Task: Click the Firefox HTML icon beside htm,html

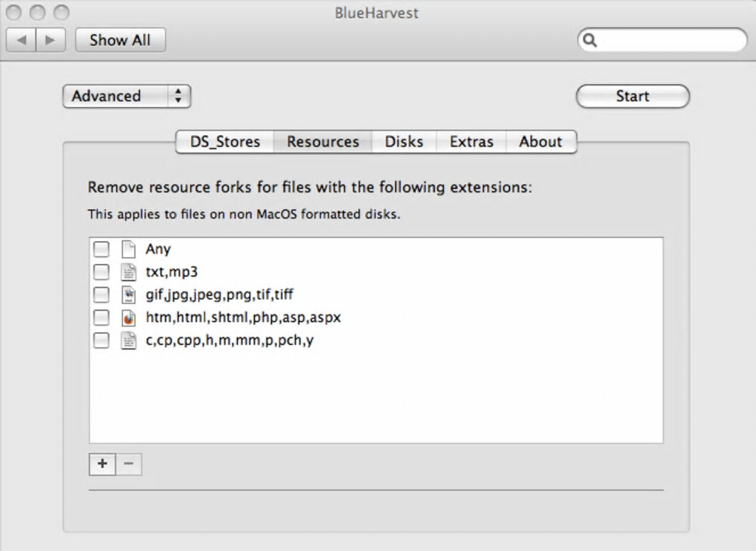Action: [128, 318]
